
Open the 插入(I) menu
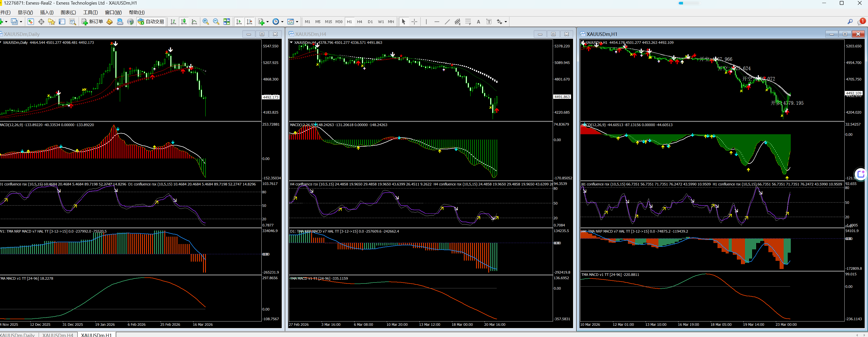tap(47, 12)
